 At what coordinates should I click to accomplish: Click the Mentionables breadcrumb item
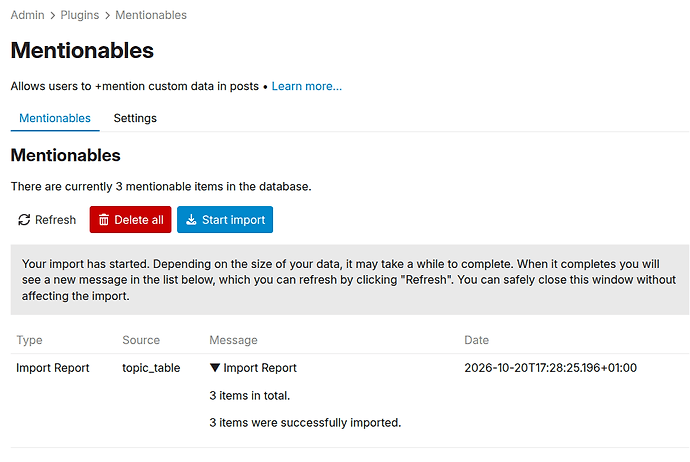[151, 15]
